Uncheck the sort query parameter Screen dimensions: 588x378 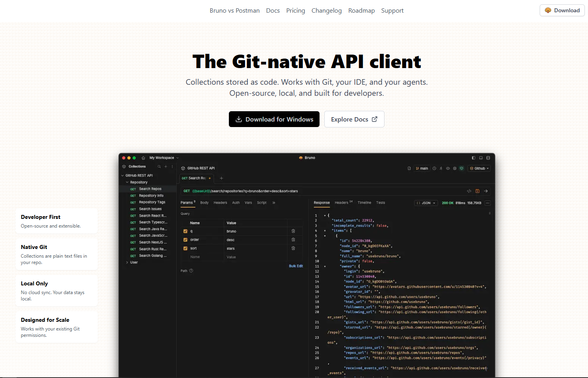pos(185,248)
